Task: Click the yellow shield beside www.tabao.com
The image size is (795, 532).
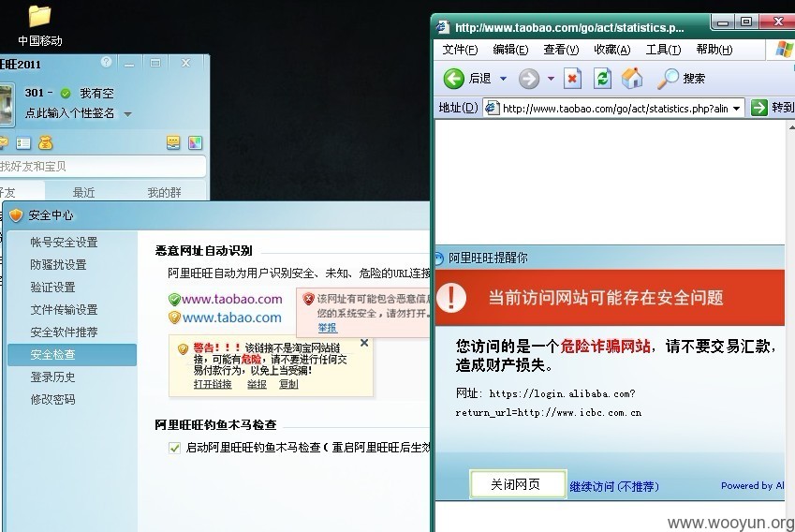Action: pos(174,318)
